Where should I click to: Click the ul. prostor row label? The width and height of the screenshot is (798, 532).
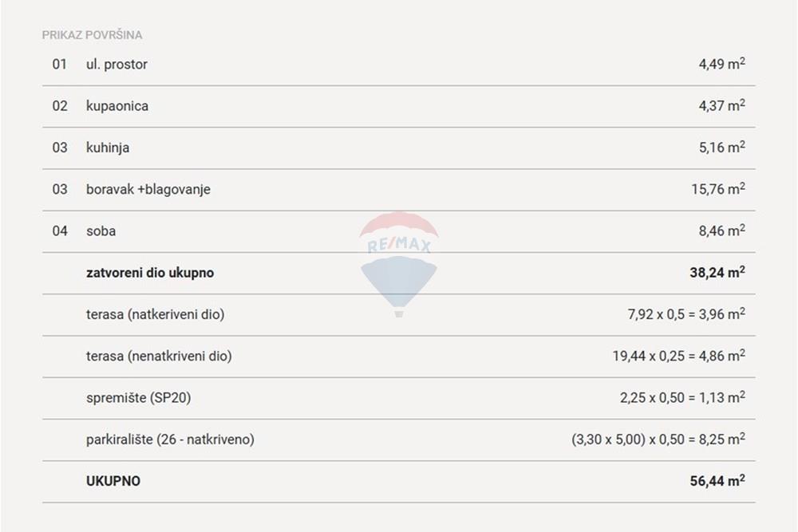[117, 64]
